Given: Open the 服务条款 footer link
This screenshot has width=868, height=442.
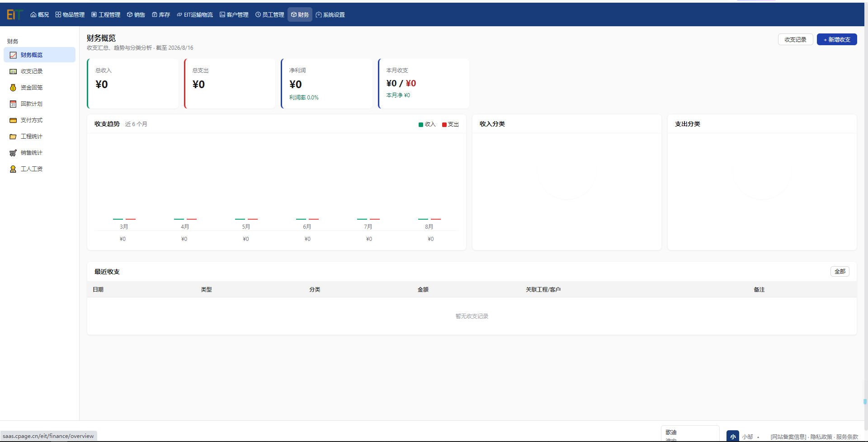Looking at the screenshot, I should pos(847,437).
